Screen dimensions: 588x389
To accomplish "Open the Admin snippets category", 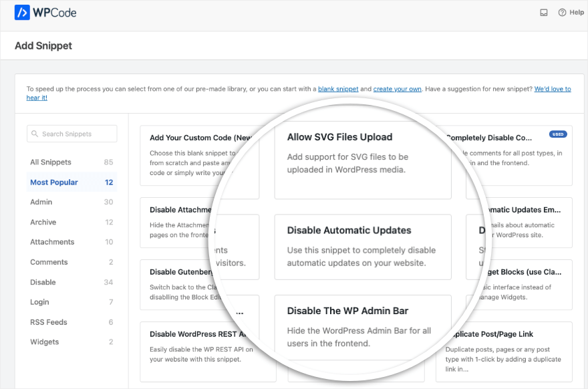I will pos(71,202).
